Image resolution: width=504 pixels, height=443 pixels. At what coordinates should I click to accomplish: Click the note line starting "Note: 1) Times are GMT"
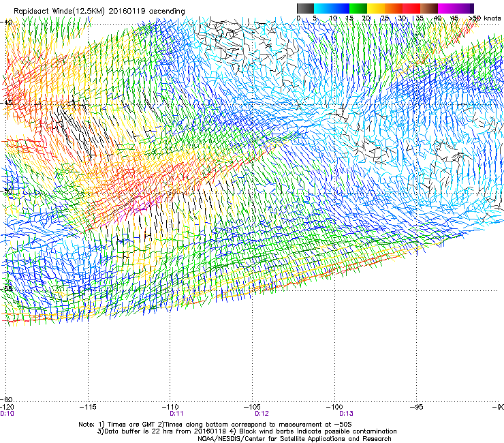click(215, 425)
